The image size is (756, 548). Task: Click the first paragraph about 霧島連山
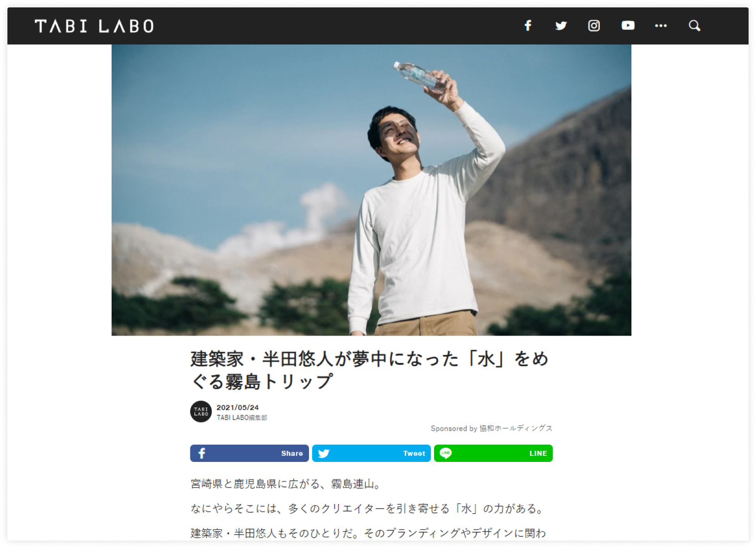coord(286,484)
